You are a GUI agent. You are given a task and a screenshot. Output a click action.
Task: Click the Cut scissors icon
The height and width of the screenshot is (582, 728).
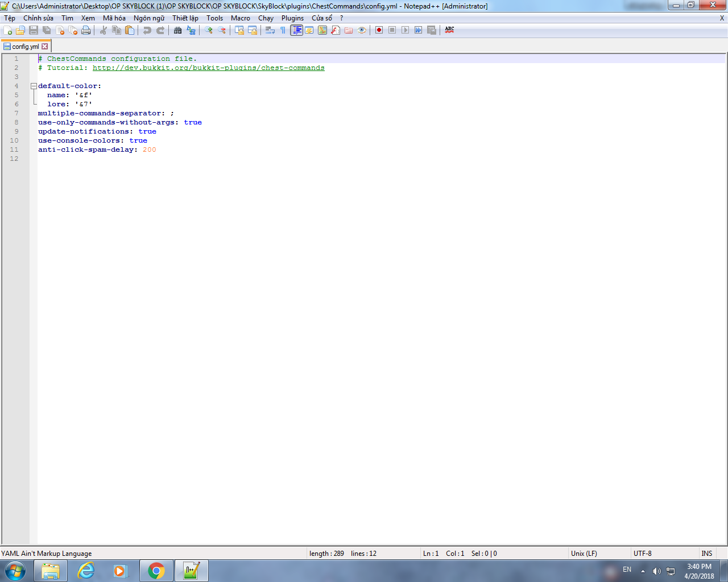[104, 30]
